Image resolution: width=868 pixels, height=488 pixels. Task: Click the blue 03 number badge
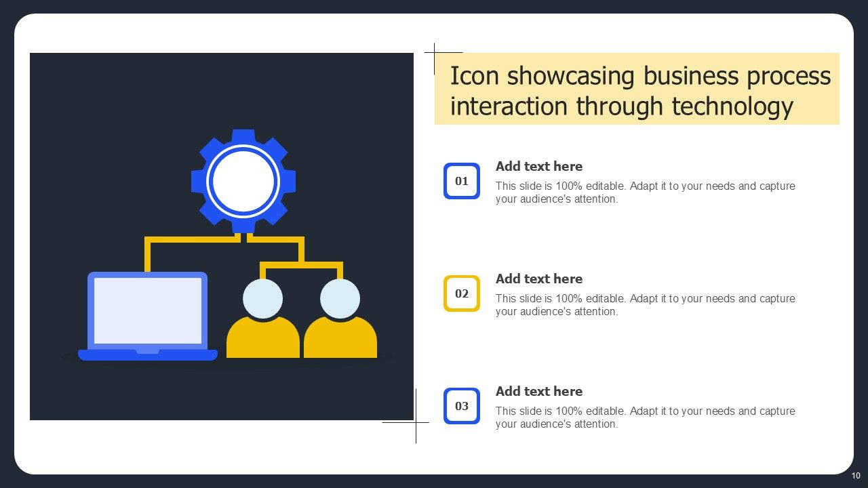(x=462, y=406)
